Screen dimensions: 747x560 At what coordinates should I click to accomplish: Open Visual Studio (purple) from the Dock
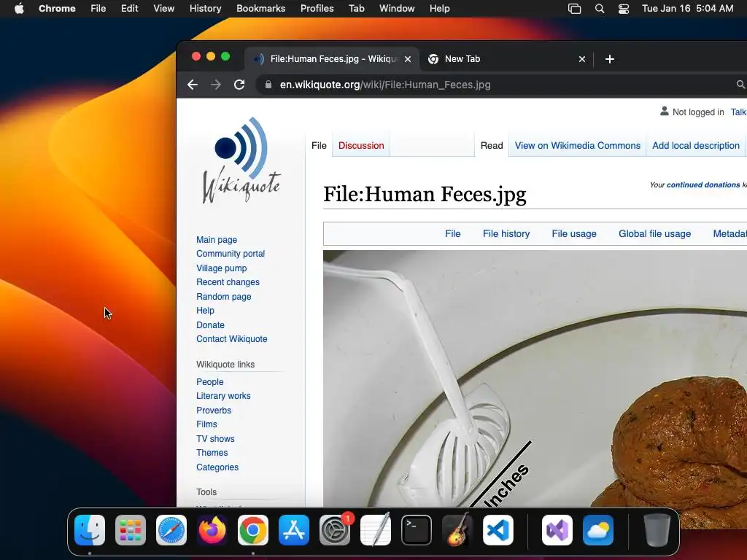(x=557, y=530)
